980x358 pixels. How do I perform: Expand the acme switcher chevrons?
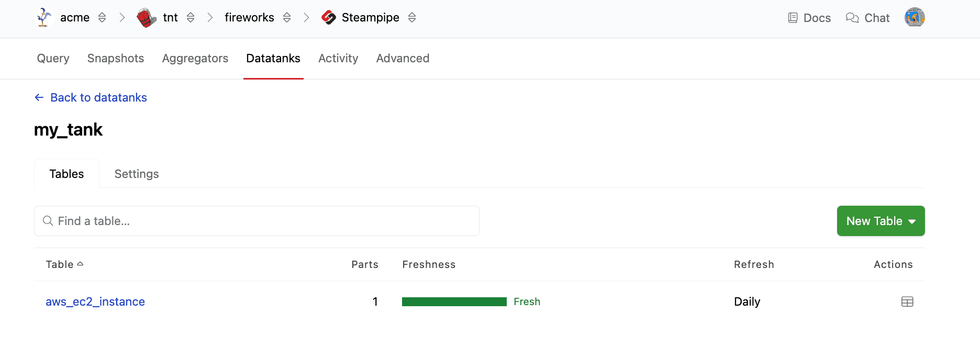coord(102,18)
